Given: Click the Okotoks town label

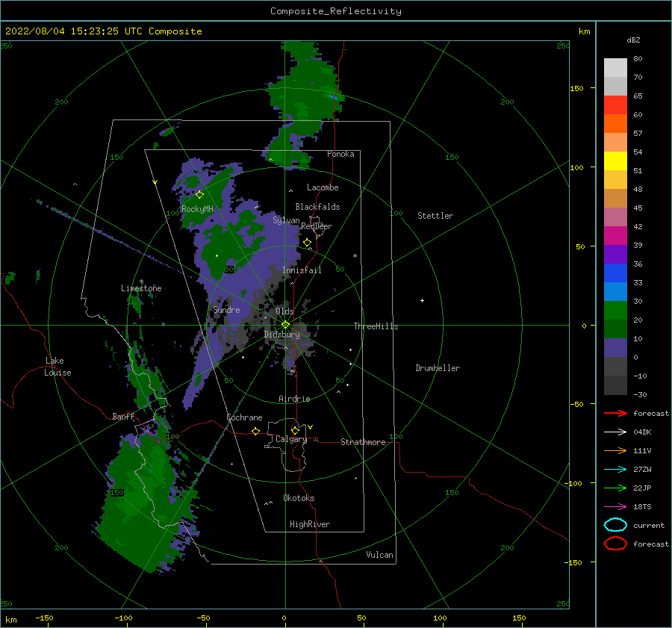Looking at the screenshot, I should (299, 498).
